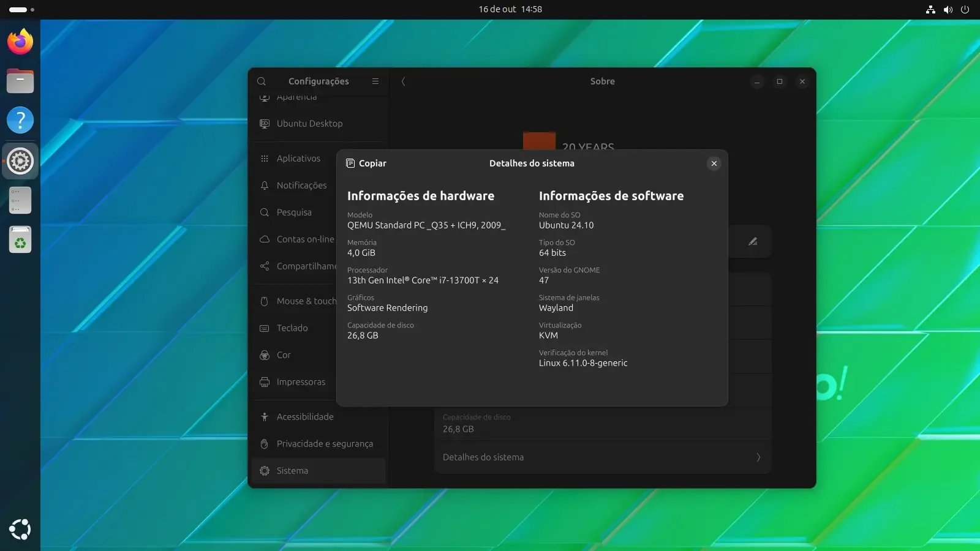Viewport: 980px width, 551px height.
Task: Click the network icon in top bar
Action: [x=930, y=9]
